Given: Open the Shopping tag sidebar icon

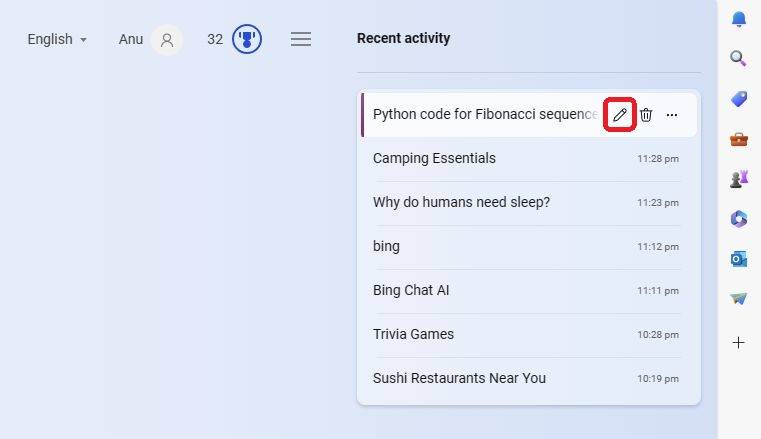Looking at the screenshot, I should coord(739,99).
